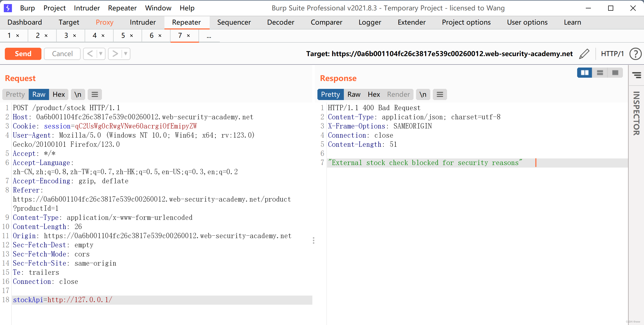This screenshot has height=325, width=644.
Task: Open the Project menu in menubar
Action: click(x=54, y=8)
